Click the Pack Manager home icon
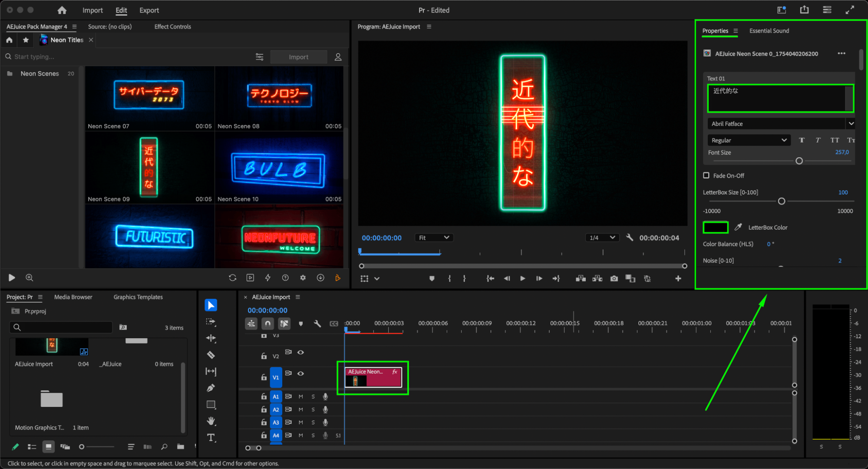Image resolution: width=868 pixels, height=469 pixels. tap(10, 40)
